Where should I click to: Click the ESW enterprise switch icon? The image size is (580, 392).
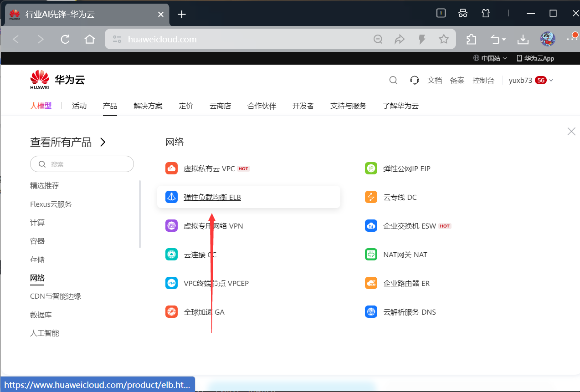tap(371, 226)
